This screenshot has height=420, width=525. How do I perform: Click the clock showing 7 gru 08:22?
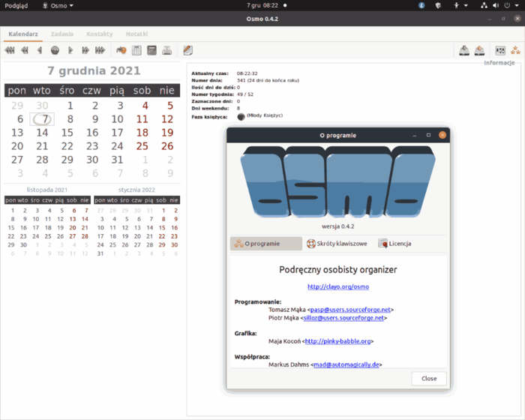click(262, 5)
